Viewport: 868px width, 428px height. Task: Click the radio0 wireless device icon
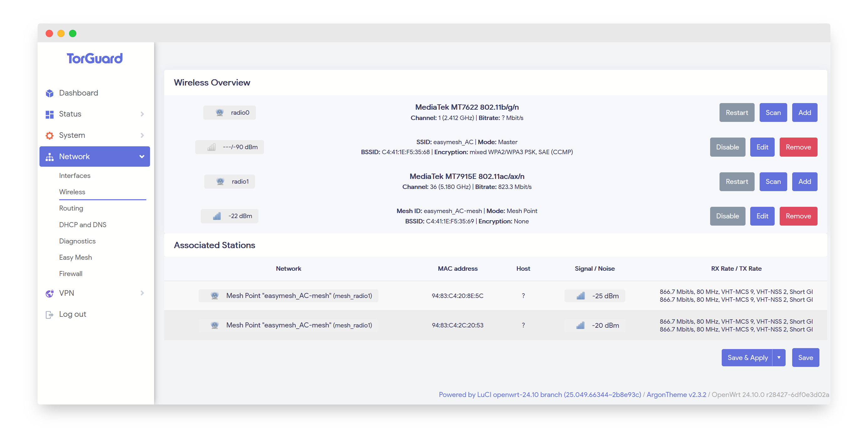(x=220, y=112)
